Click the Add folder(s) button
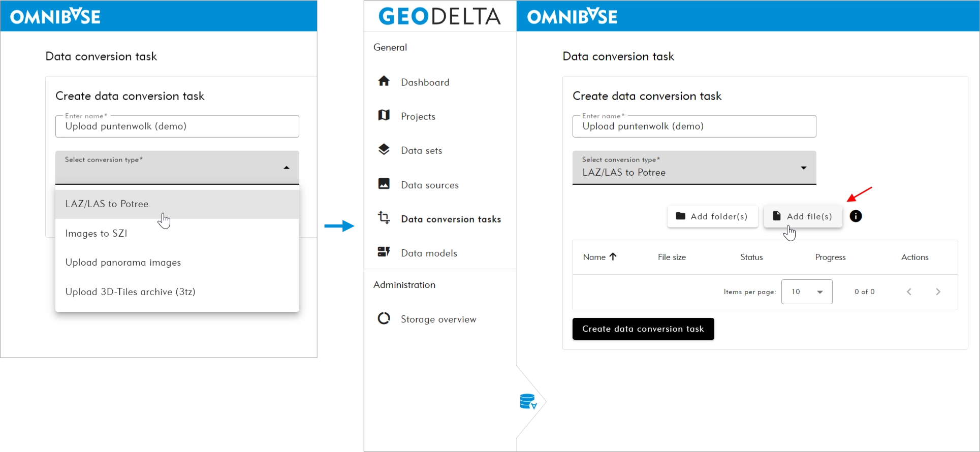Viewport: 980px width, 452px height. (712, 217)
